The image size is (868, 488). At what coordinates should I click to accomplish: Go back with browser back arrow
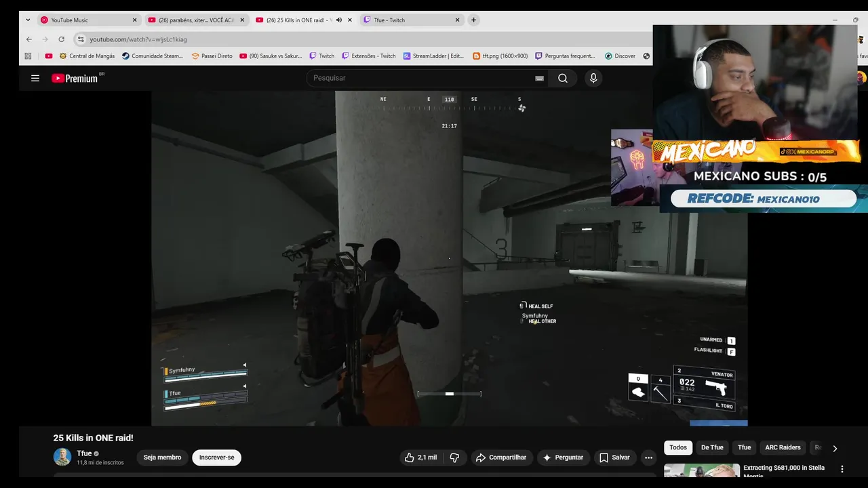pos(28,39)
